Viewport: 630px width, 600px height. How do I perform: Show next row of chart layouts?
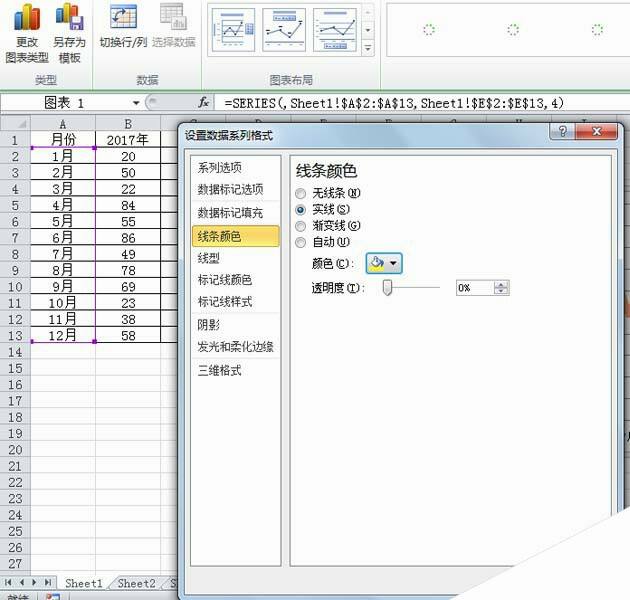pos(368,30)
